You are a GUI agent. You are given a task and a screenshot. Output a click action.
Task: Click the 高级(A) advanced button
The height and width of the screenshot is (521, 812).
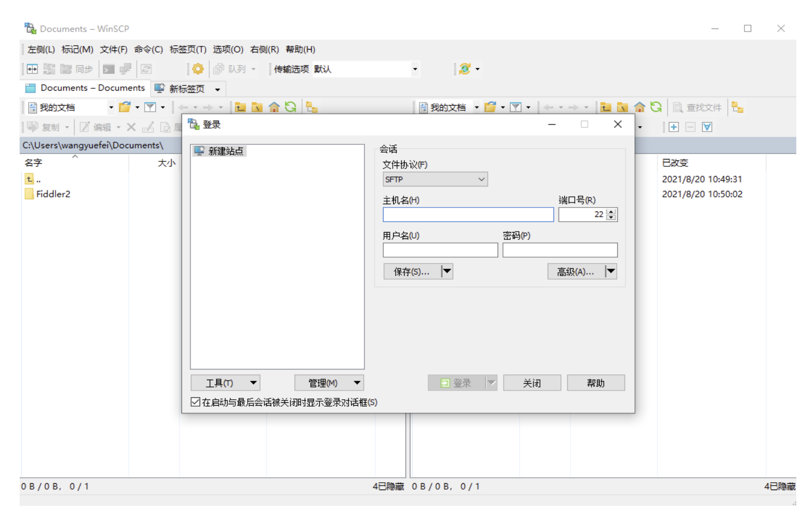tap(576, 272)
